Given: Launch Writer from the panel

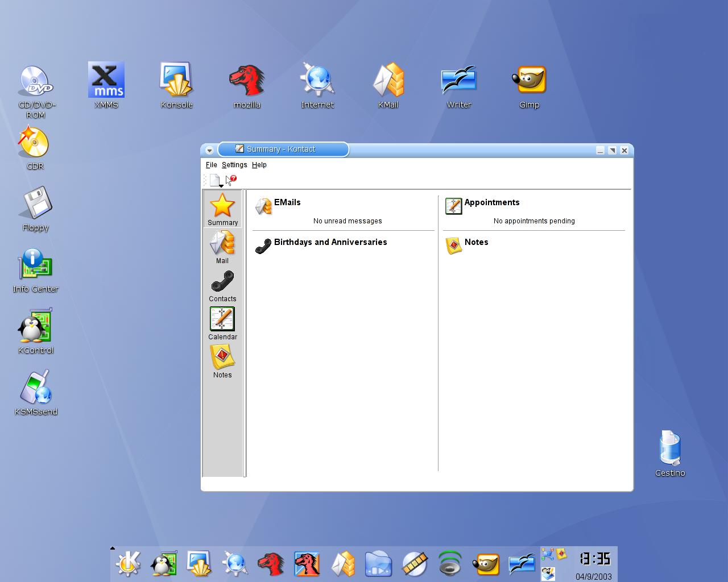Looking at the screenshot, I should pos(522,564).
